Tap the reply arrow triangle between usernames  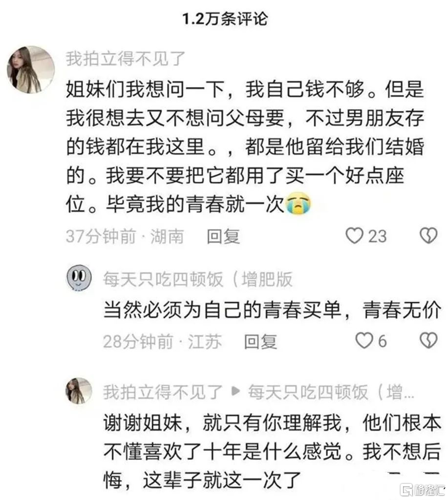pos(235,391)
